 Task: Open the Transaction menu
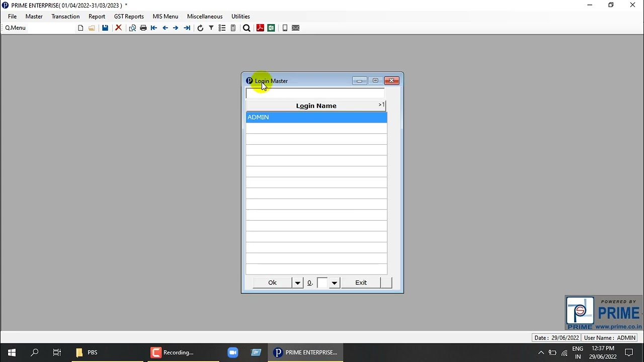click(x=65, y=17)
